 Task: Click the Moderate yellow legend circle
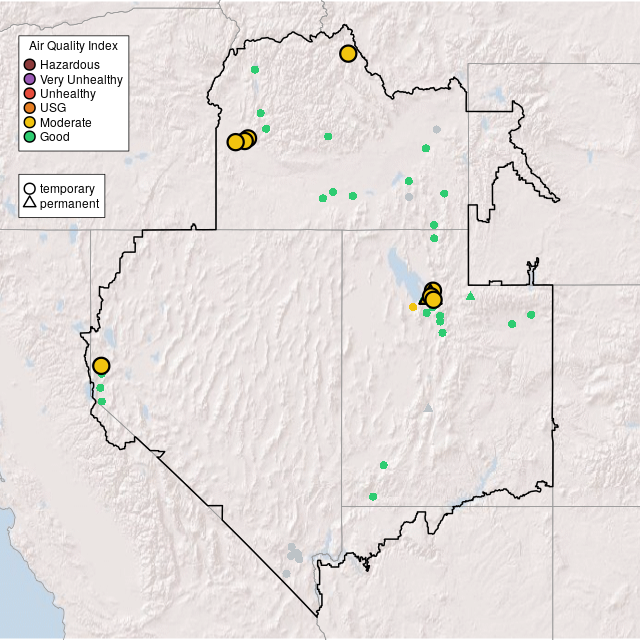tap(30, 122)
